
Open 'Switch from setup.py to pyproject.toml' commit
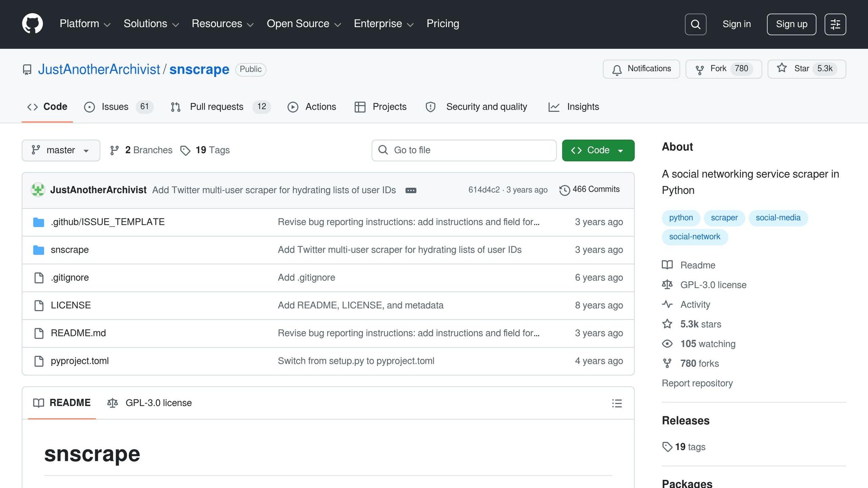[356, 361]
